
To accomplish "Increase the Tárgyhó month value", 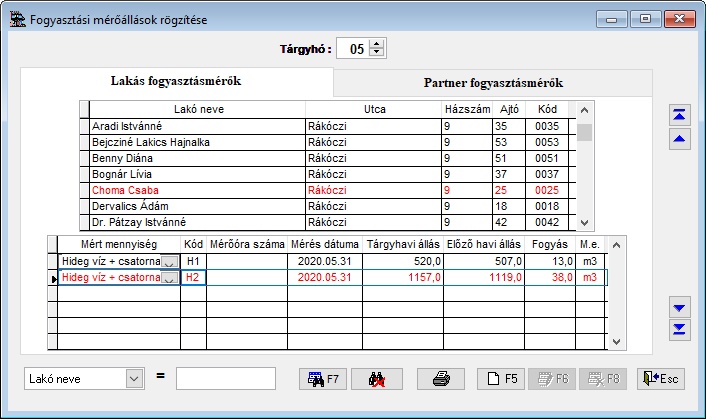I will [x=376, y=44].
